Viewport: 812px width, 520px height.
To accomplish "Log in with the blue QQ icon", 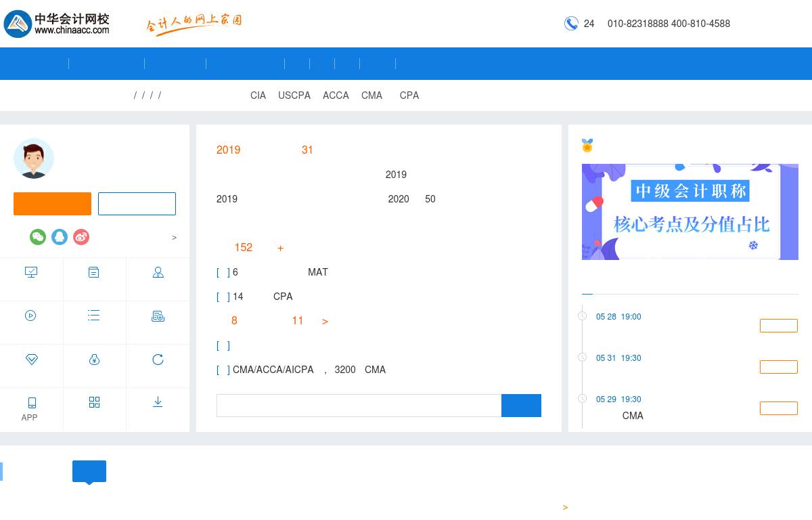I will [60, 237].
